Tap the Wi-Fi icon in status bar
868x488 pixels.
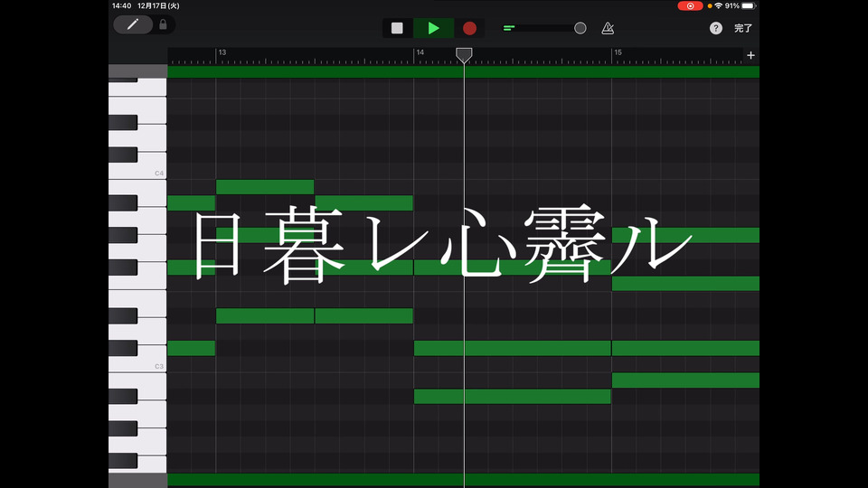[718, 6]
